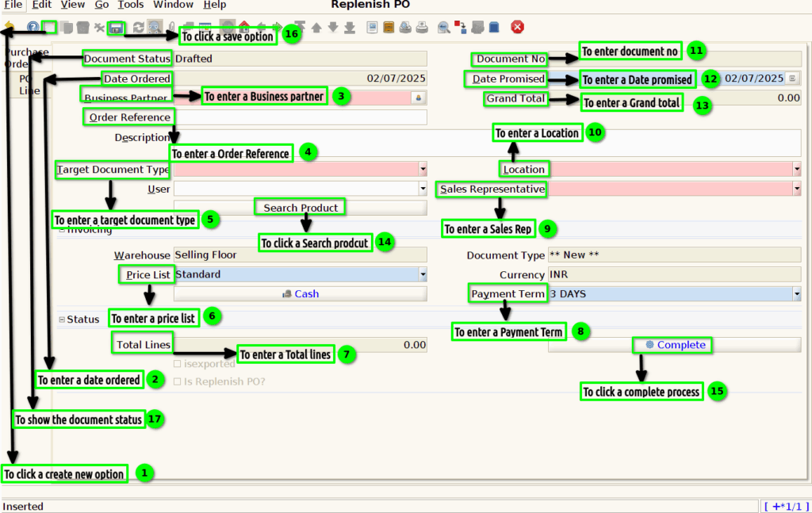Click the record counter [ +*1/1 ]
812x513 pixels.
pos(786,507)
